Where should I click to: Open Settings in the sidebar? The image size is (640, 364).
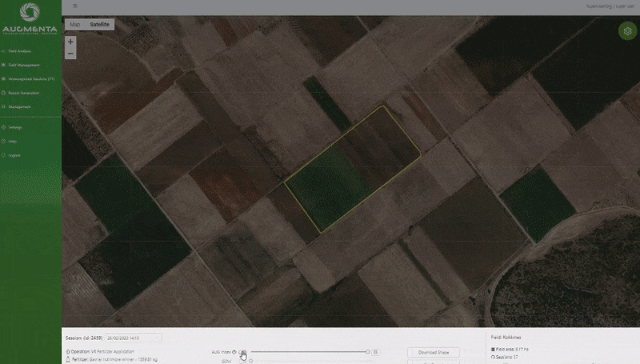15,127
